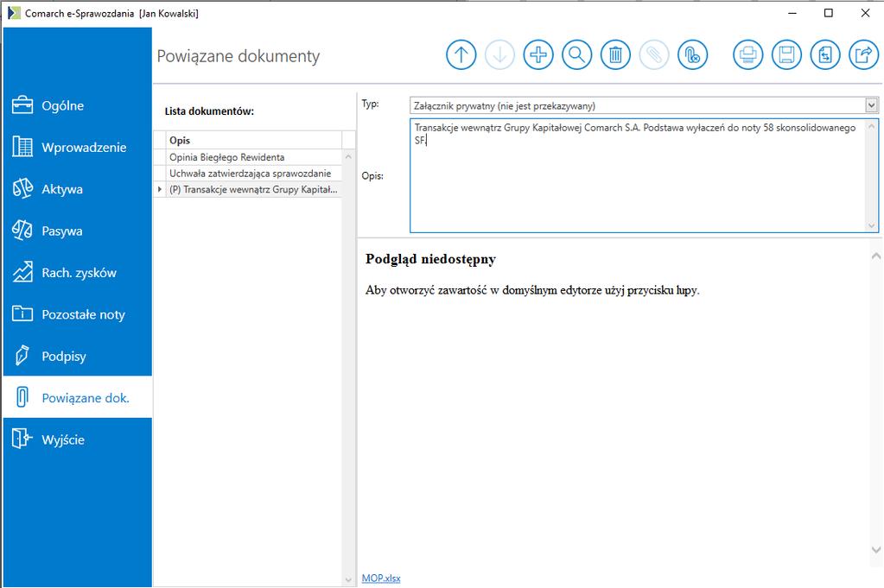
Task: Click the document with swap arrows icon
Action: tap(825, 54)
